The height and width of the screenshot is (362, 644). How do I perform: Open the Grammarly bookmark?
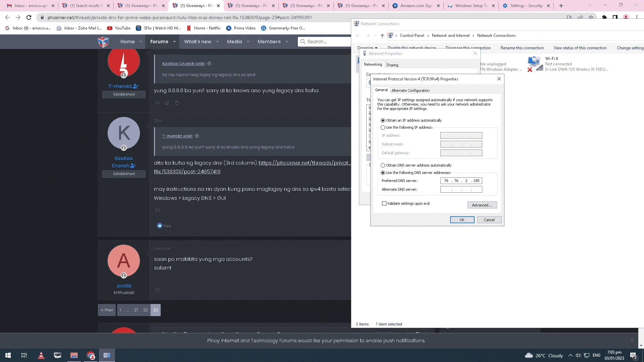pos(283,28)
